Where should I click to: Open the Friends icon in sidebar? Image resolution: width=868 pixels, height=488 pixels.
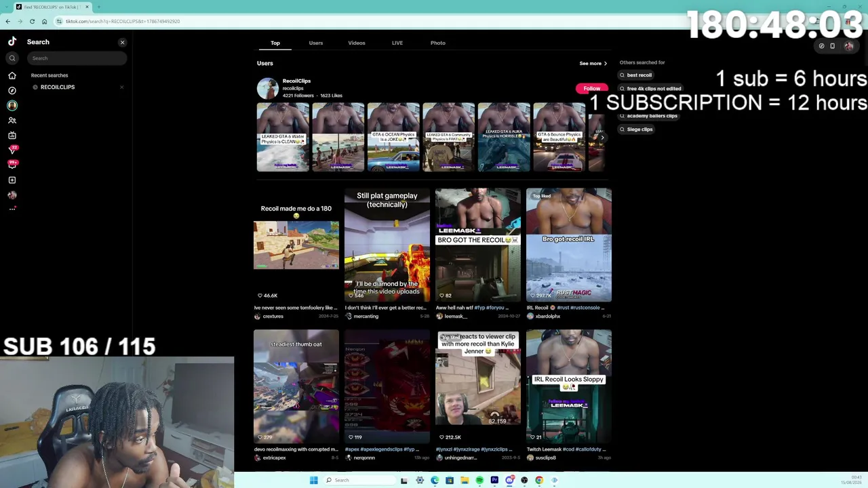[x=12, y=120]
